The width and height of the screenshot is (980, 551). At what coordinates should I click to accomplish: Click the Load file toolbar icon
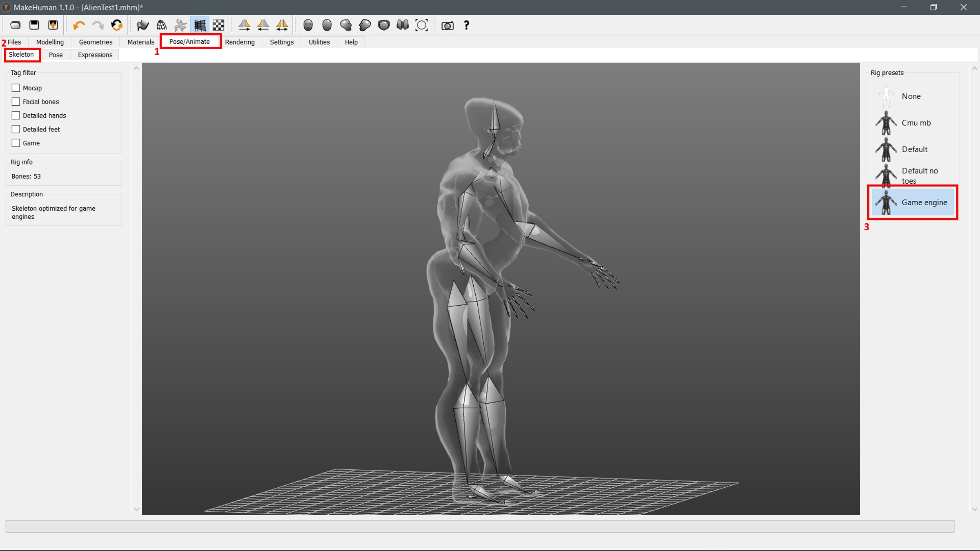pos(16,25)
